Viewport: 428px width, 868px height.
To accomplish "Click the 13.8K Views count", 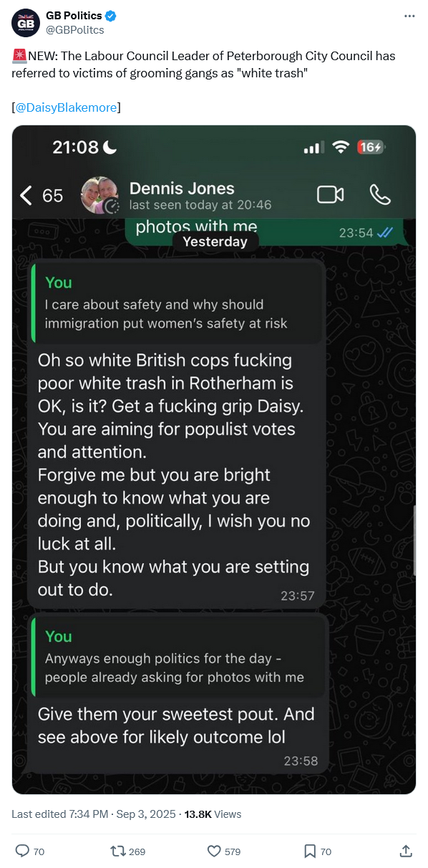I will click(213, 814).
